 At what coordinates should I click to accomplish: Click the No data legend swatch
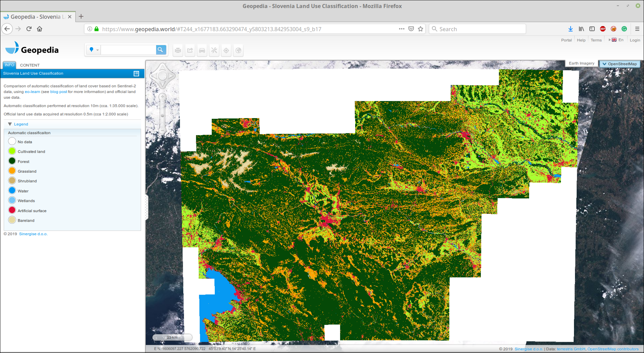pyautogui.click(x=12, y=141)
